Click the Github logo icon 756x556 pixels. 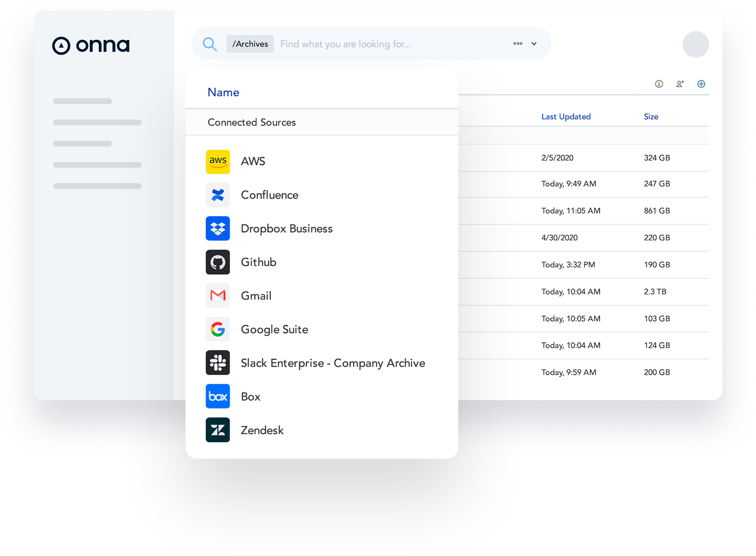click(x=218, y=262)
